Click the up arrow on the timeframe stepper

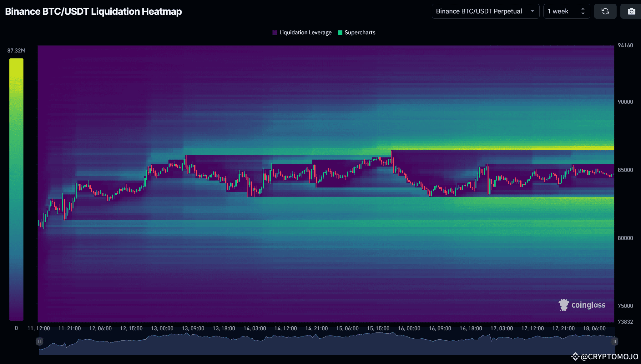[583, 9]
